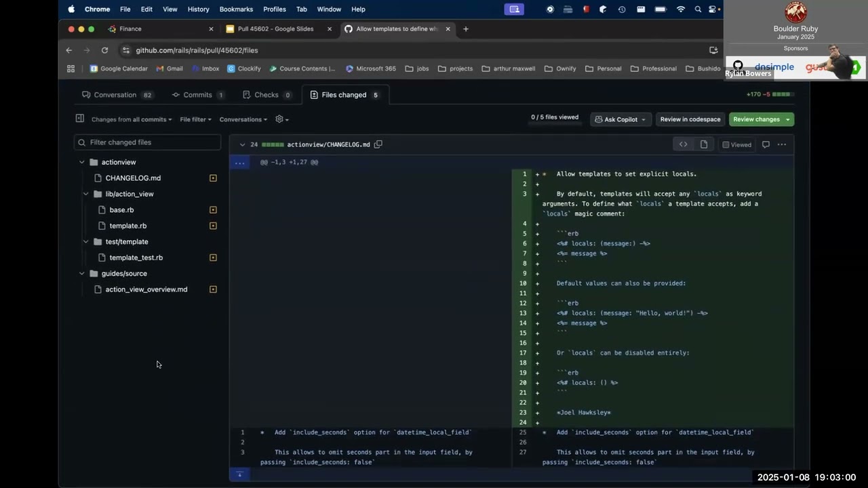This screenshot has height=488, width=868.
Task: Copy the actionview/CHANGELOG.md file path
Action: [x=378, y=144]
